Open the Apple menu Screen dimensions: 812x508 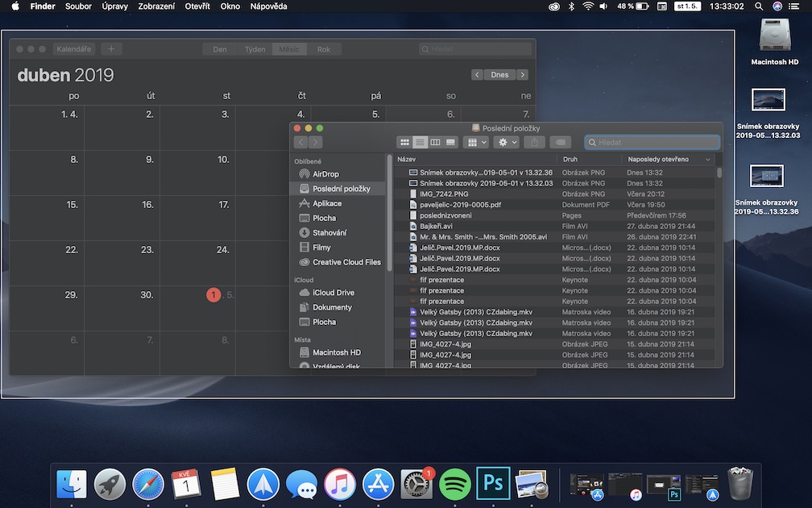point(15,6)
